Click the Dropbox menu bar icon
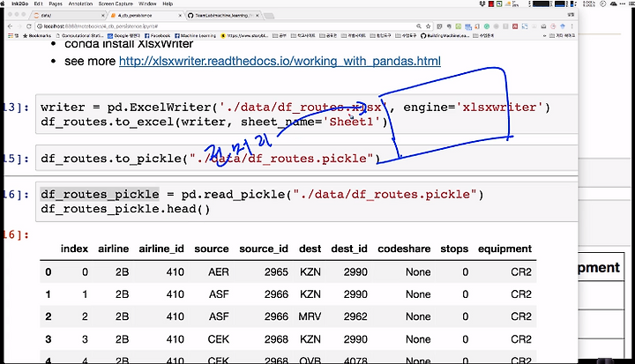 pos(482,4)
